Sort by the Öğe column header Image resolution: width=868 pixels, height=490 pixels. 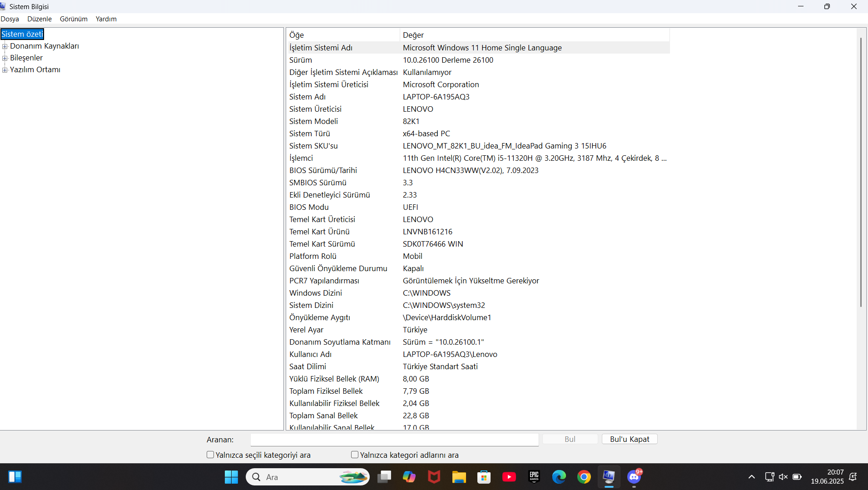[x=343, y=35]
